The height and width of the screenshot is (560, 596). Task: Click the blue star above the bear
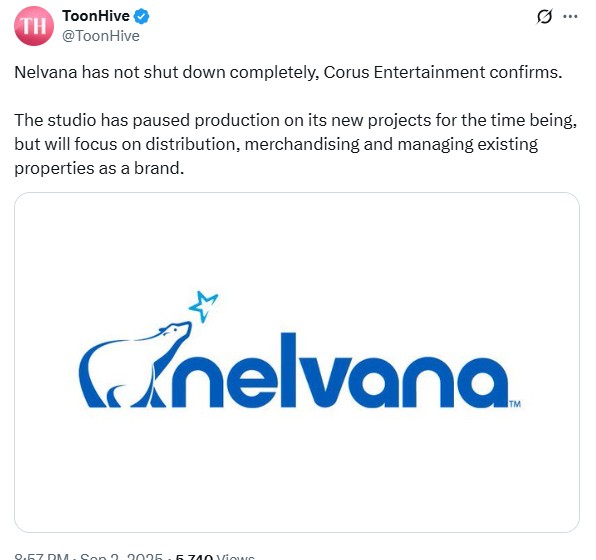[x=203, y=306]
